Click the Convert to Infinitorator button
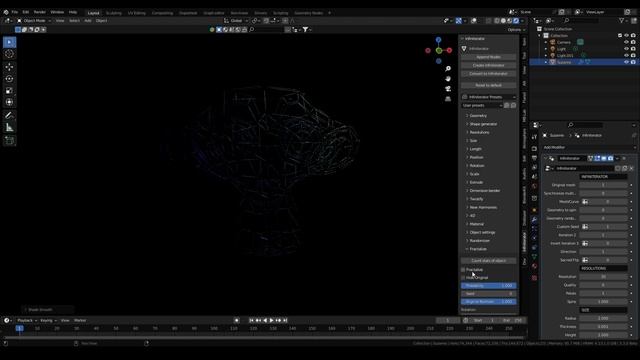Screen dimensions: 640x360 click(489, 74)
